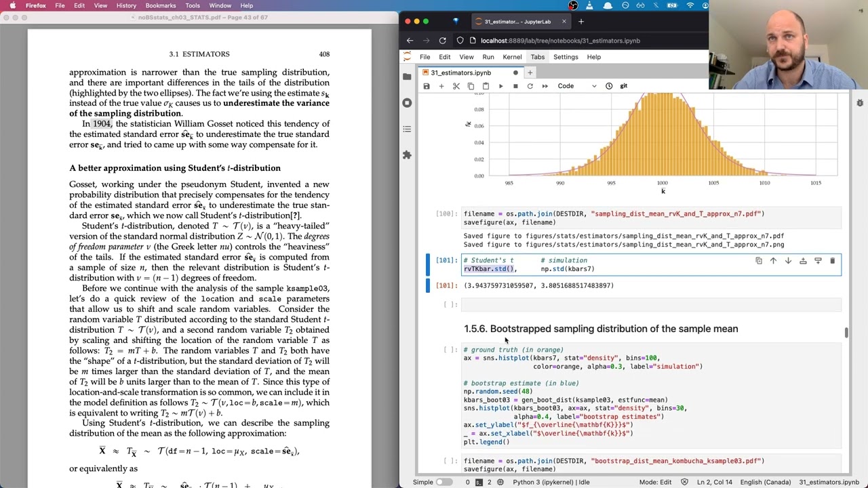Viewport: 868px width, 488px height.
Task: Click the notebook vertical scrollbar thumb
Action: click(846, 333)
